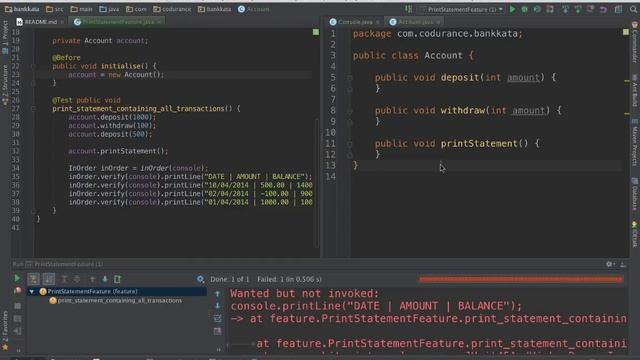The image size is (640, 360).
Task: Click the VCS commit changes icon
Action: click(578, 9)
